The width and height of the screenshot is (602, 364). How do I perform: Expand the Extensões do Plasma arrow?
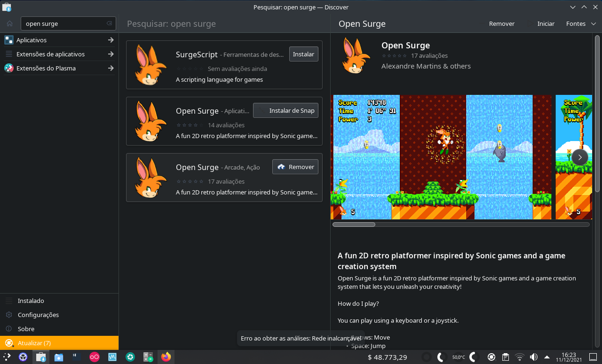coord(111,68)
